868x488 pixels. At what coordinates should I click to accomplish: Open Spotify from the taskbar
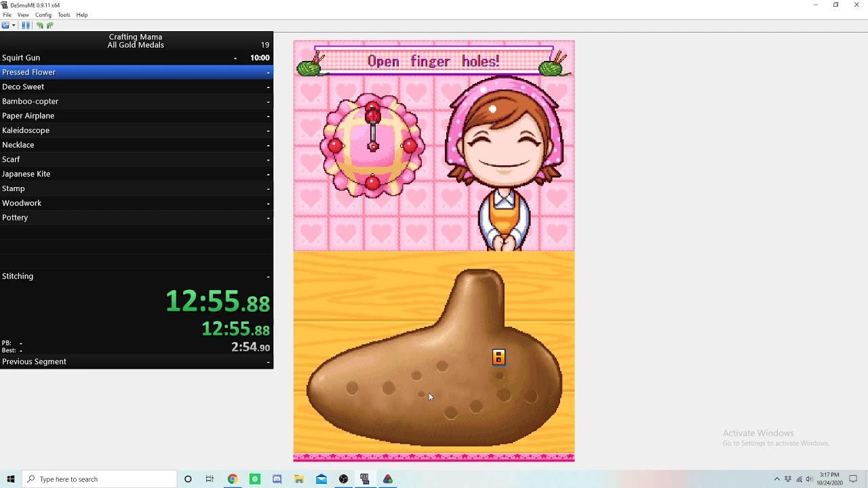click(x=255, y=479)
